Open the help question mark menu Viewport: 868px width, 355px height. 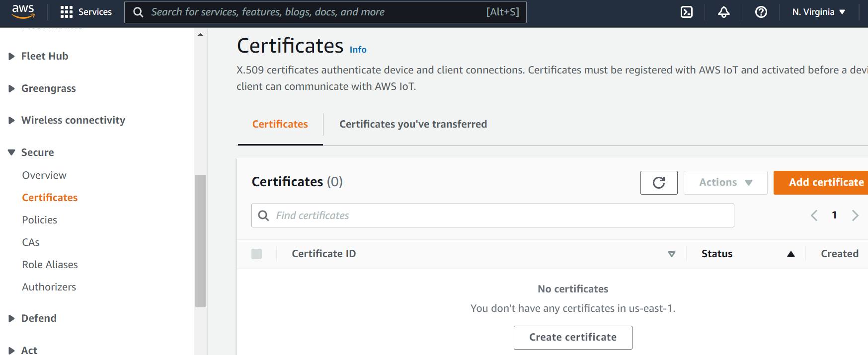tap(761, 12)
